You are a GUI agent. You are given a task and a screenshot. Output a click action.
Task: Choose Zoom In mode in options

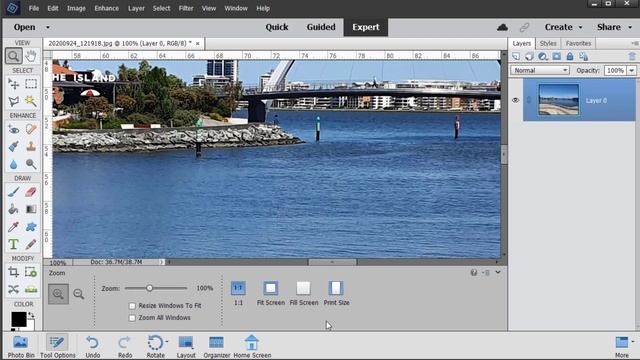[x=58, y=294]
